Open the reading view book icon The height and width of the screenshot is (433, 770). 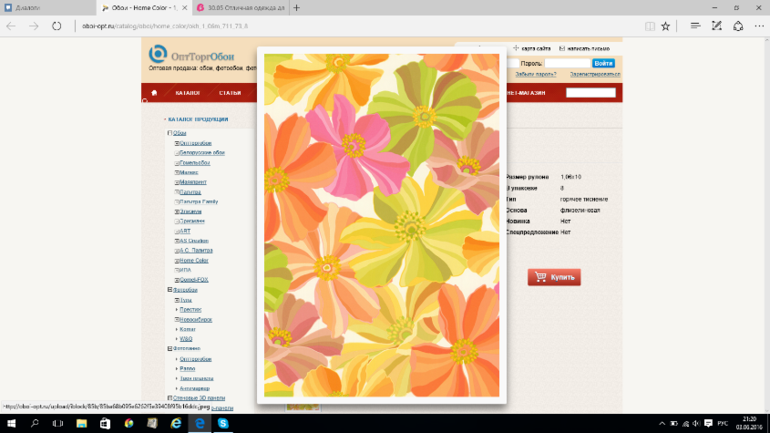[x=650, y=26]
